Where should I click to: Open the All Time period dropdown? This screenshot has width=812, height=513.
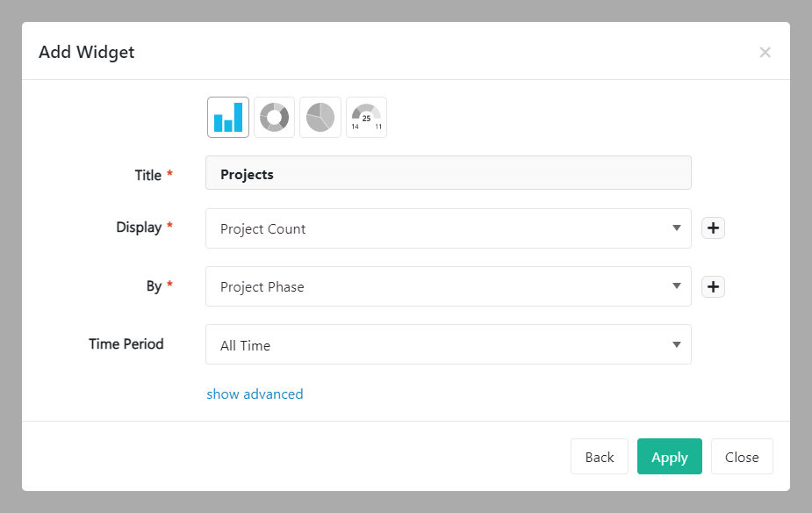pos(448,344)
